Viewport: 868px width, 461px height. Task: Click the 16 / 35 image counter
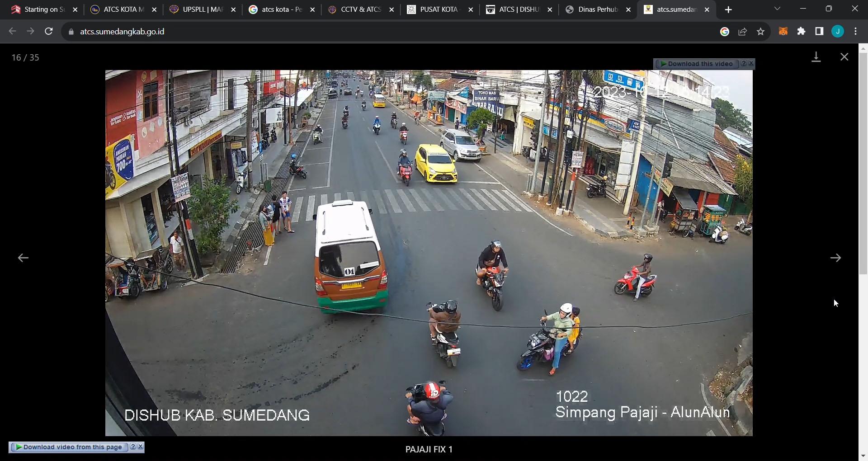pyautogui.click(x=25, y=57)
